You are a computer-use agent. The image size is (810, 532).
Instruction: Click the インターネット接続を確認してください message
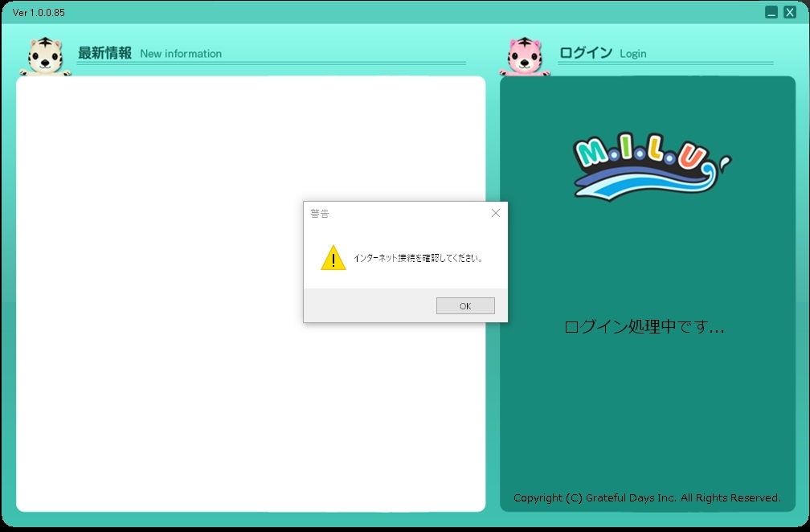[x=419, y=258]
